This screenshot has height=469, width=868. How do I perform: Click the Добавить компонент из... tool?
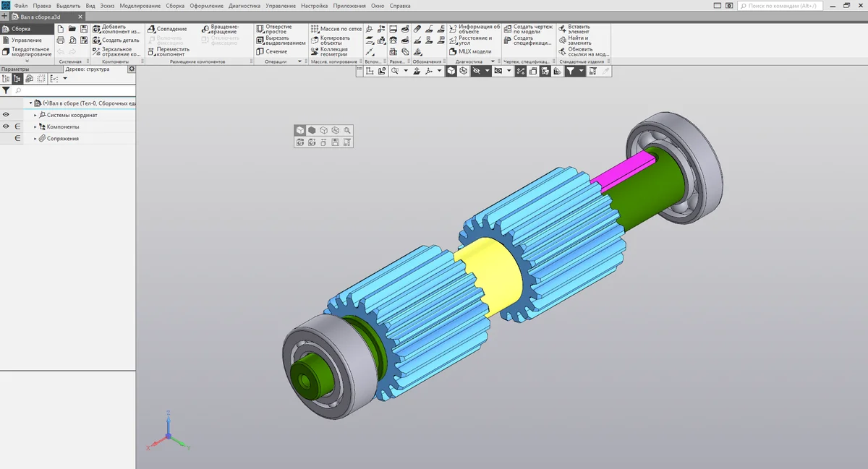coord(116,29)
